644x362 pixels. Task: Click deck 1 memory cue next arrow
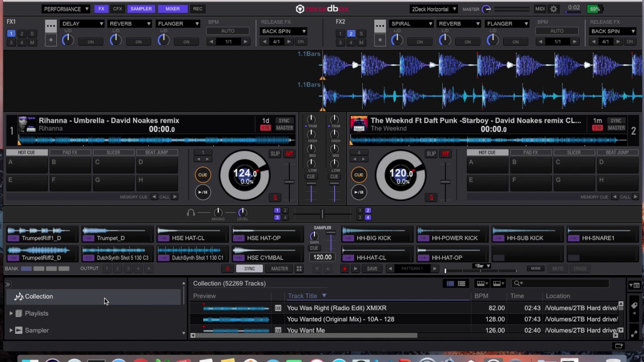pyautogui.click(x=175, y=197)
